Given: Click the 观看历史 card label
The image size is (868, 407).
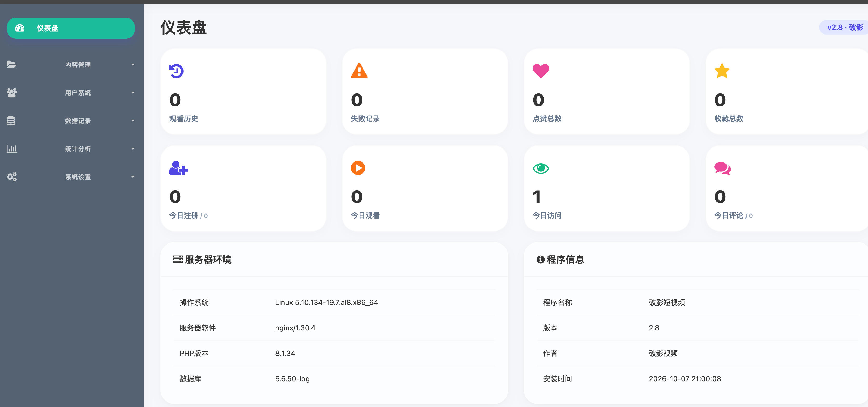Looking at the screenshot, I should click(x=184, y=119).
